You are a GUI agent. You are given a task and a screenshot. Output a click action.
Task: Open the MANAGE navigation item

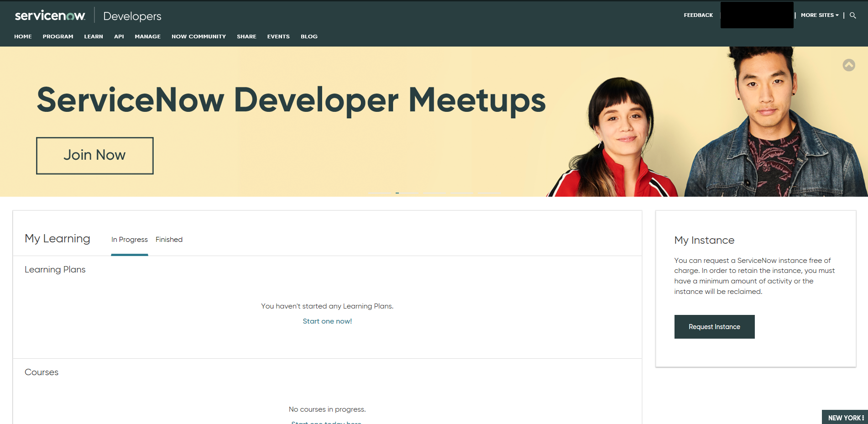[x=147, y=37]
